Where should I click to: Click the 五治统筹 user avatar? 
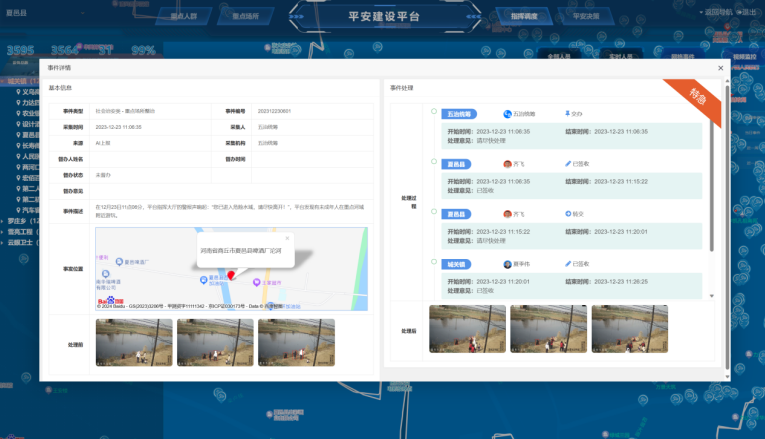[507, 114]
